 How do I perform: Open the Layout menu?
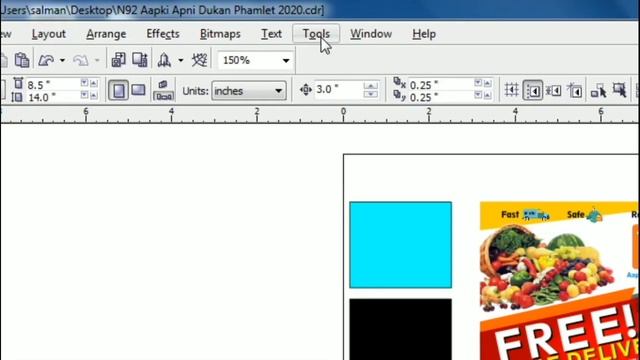tap(49, 34)
